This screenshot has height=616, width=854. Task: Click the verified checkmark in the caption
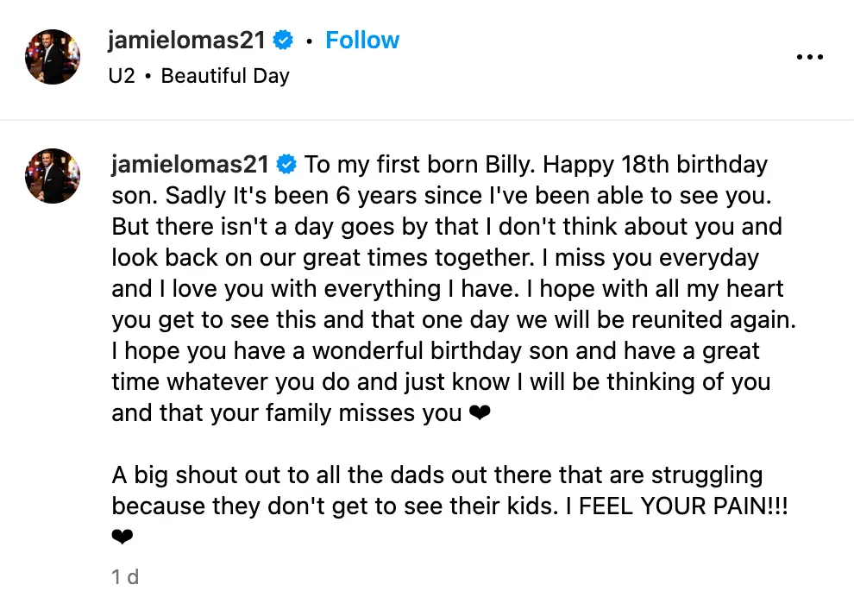pyautogui.click(x=286, y=164)
